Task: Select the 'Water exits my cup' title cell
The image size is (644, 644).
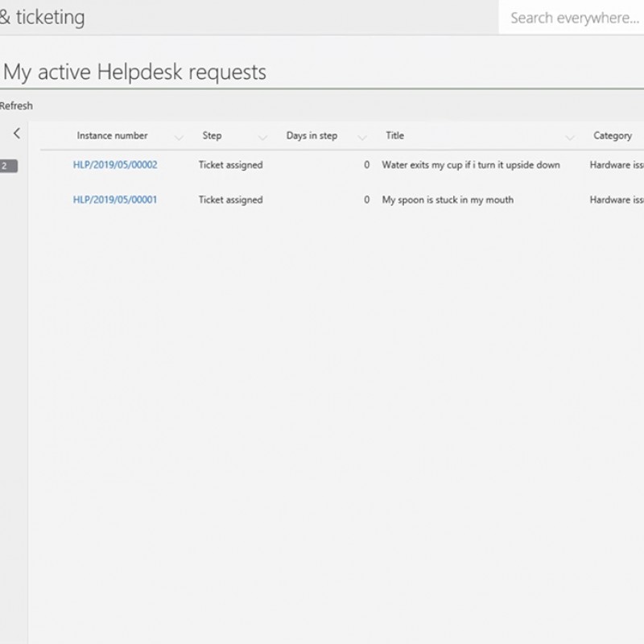Action: [471, 165]
